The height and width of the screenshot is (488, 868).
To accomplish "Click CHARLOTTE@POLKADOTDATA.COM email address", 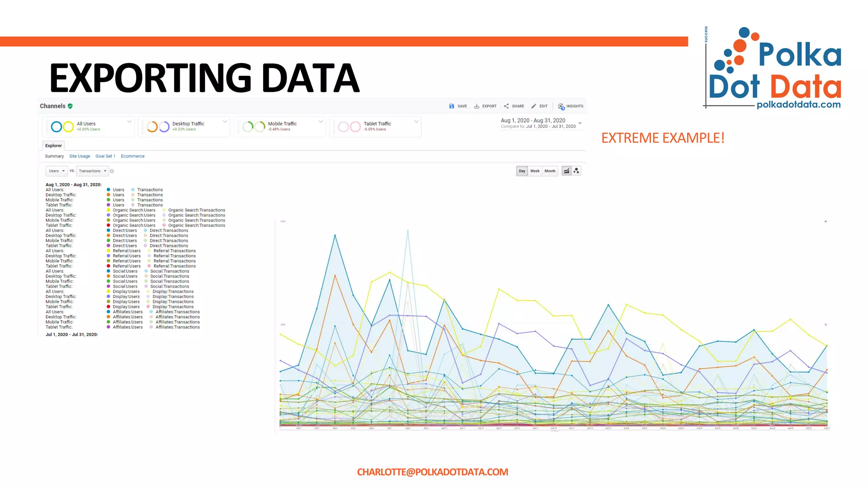I will 433,472.
